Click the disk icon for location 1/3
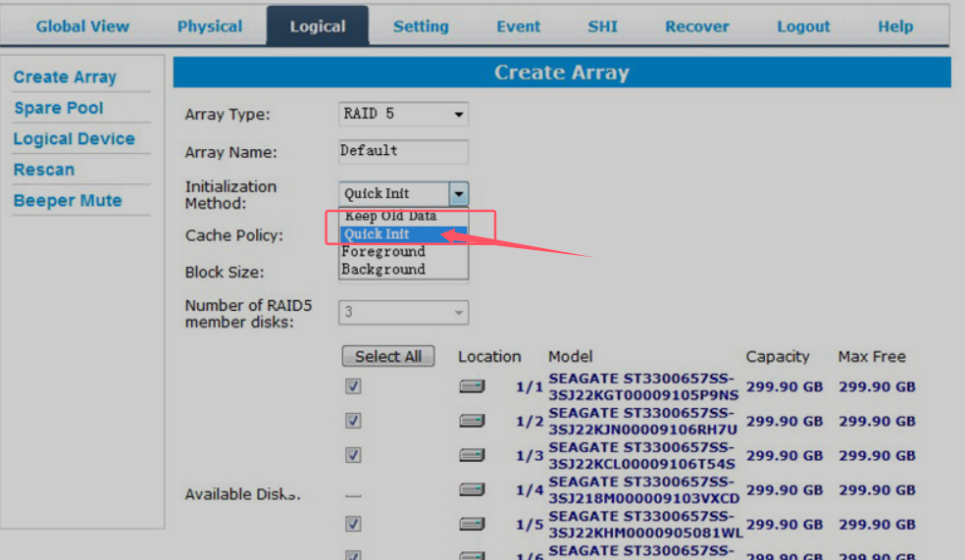Viewport: 965px width, 560px height. [472, 455]
